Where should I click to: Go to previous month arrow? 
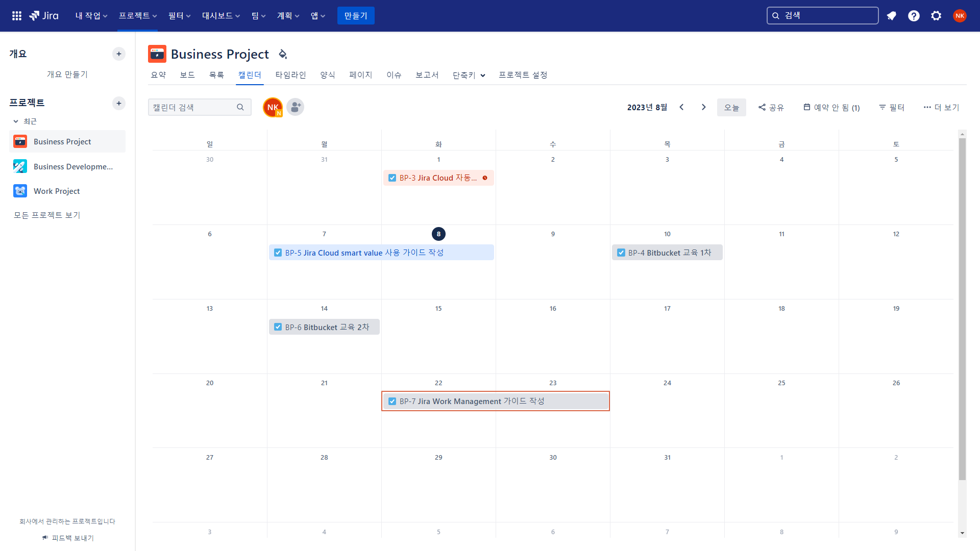coord(681,107)
